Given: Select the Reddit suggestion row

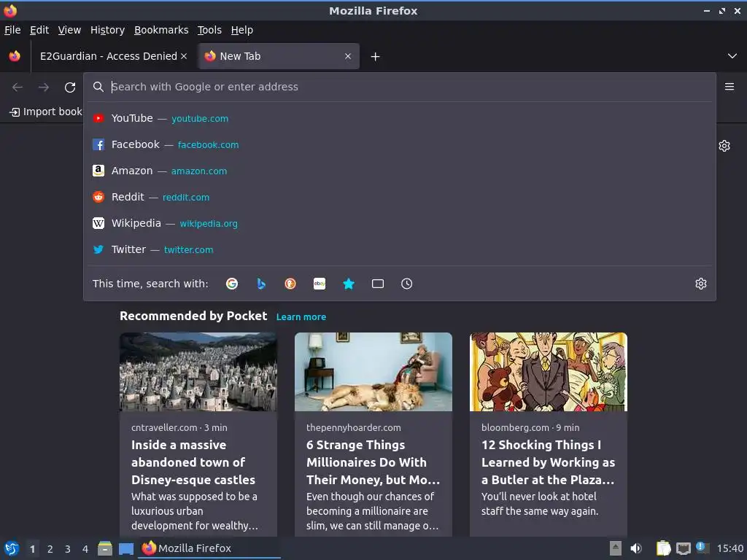Looking at the screenshot, I should (400, 197).
